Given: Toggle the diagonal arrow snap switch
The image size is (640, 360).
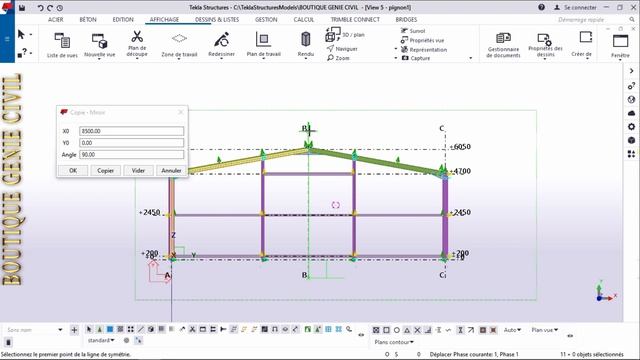Looking at the screenshot, I should tap(471, 330).
